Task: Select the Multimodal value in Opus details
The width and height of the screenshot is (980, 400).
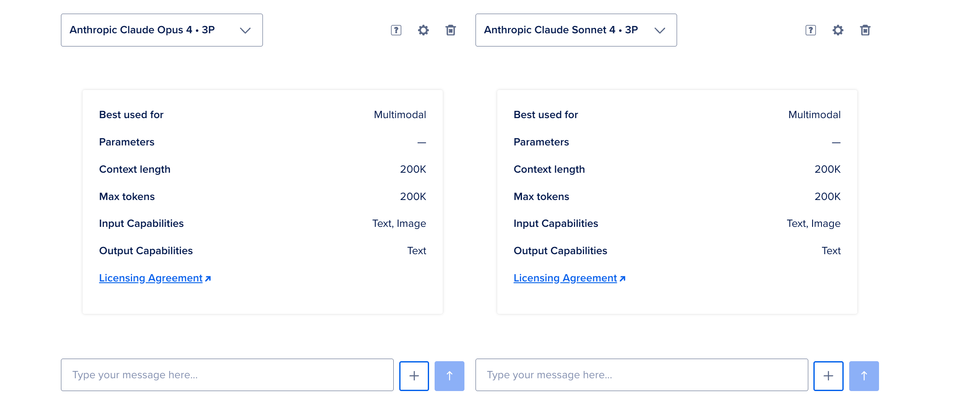Action: coord(400,114)
